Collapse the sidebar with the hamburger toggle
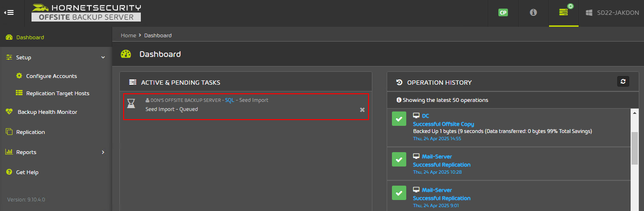The height and width of the screenshot is (211, 644). (x=9, y=12)
